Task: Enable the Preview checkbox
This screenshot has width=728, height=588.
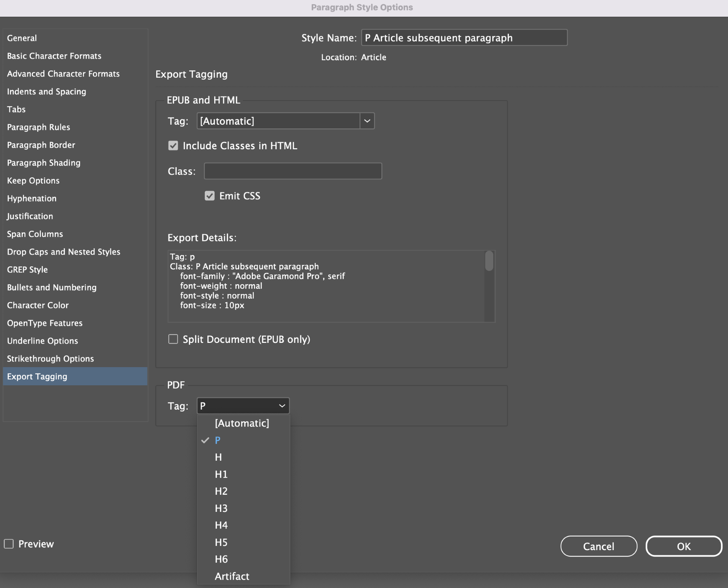Action: coord(9,544)
